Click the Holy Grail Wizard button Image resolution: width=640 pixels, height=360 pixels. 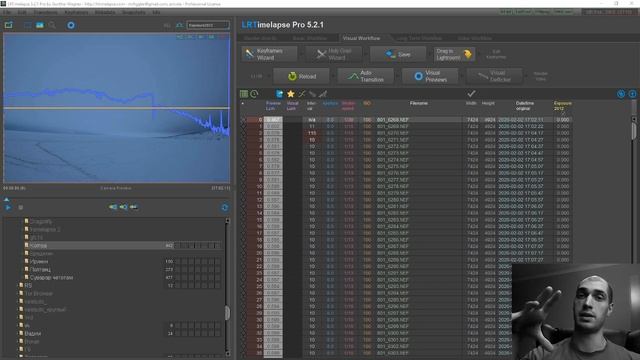334,54
